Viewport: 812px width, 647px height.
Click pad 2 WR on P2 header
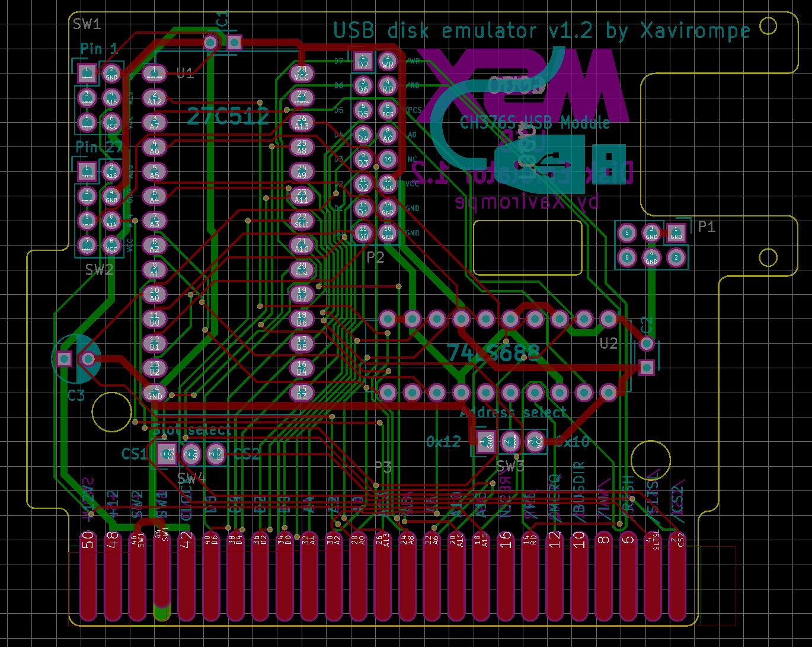point(388,61)
